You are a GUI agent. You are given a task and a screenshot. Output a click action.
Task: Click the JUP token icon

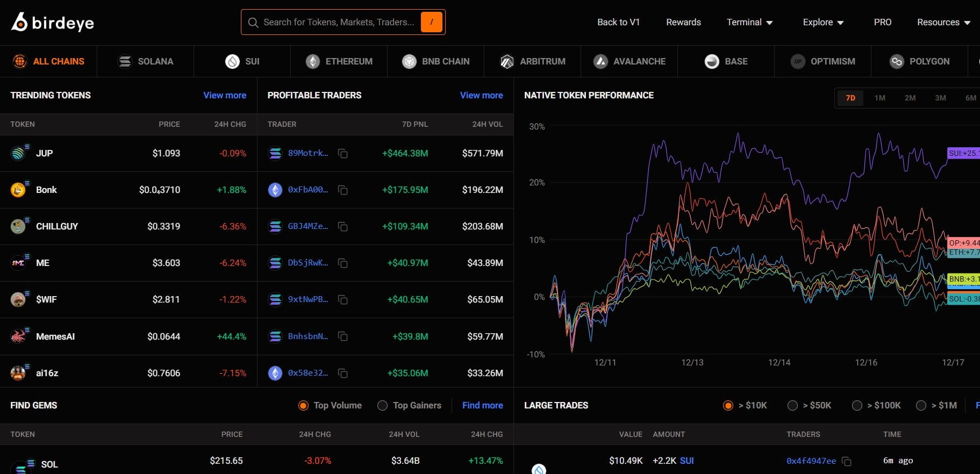[18, 154]
